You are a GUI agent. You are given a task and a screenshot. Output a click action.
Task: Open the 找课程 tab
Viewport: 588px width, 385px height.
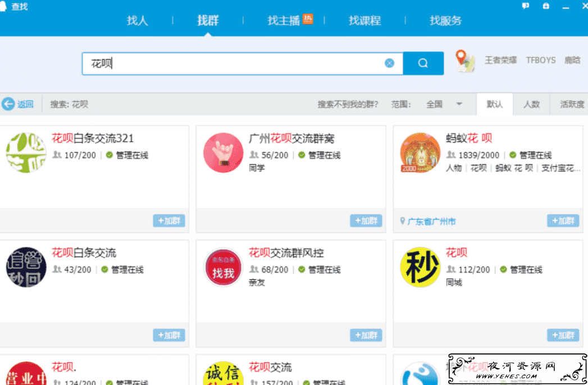pos(364,20)
